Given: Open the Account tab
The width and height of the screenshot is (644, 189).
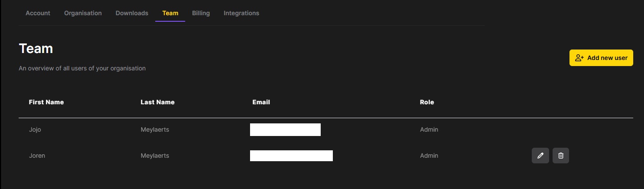Looking at the screenshot, I should pyautogui.click(x=38, y=13).
